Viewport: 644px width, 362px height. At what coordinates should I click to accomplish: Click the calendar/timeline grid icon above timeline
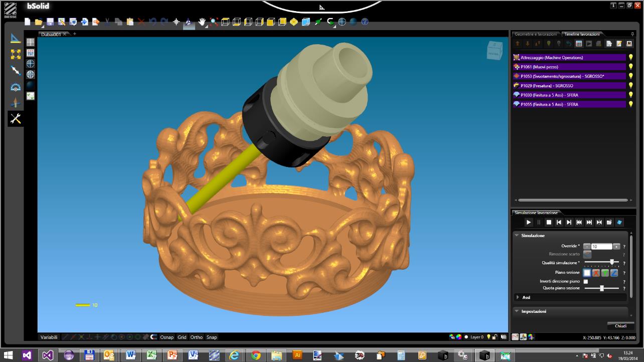coord(578,43)
